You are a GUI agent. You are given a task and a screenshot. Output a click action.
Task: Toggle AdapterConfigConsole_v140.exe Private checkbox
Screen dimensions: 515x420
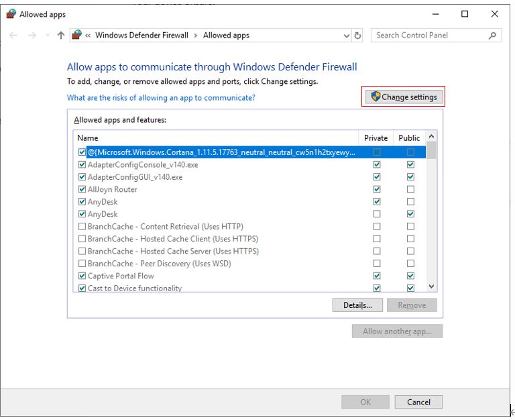[x=377, y=164]
